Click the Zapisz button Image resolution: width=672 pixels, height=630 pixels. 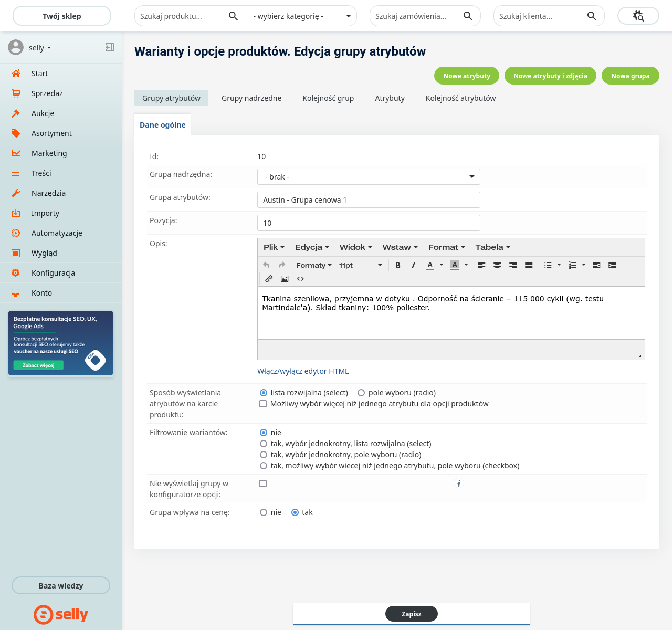click(411, 614)
